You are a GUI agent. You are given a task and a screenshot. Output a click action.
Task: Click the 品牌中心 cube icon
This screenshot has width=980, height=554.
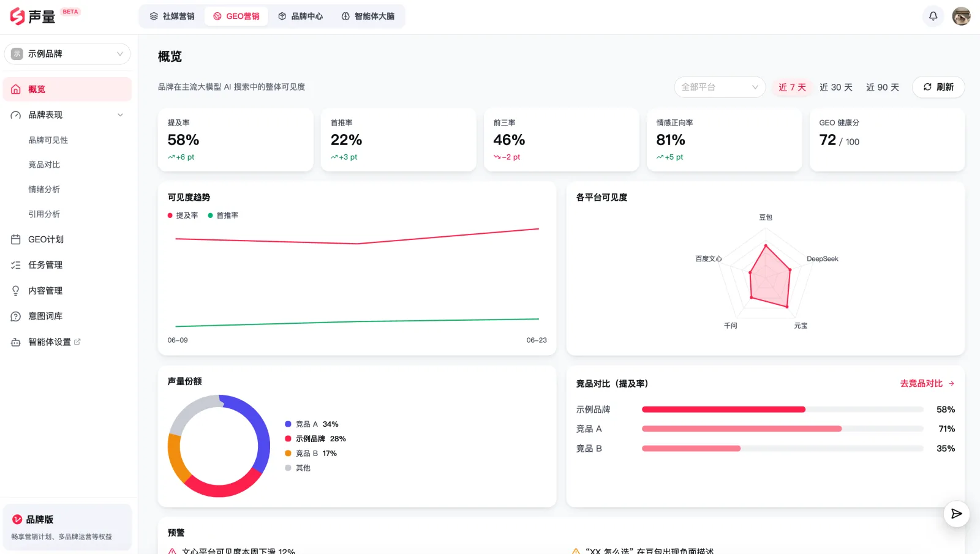pos(282,17)
